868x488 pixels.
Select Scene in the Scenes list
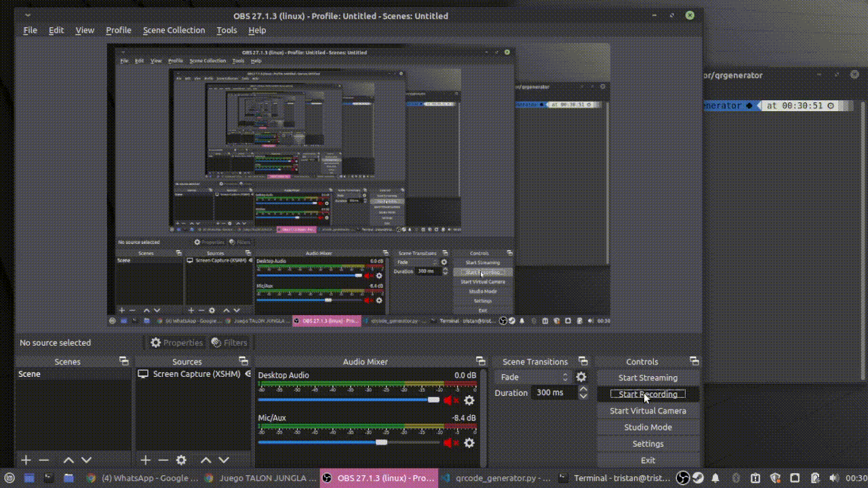click(73, 374)
